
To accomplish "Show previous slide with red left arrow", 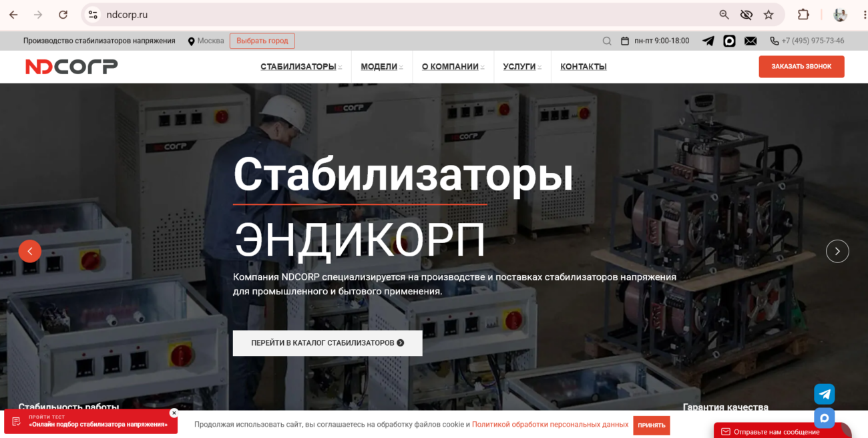I will 30,251.
